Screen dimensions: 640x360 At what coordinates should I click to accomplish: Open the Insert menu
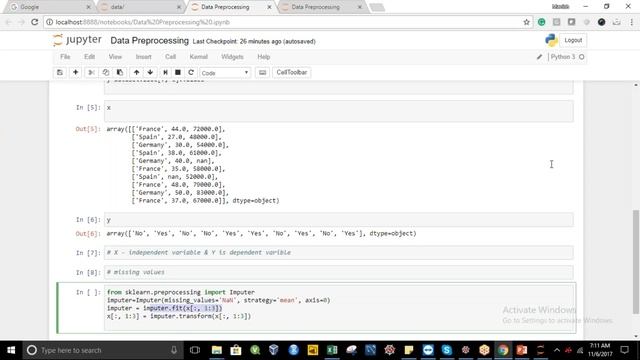[x=143, y=57]
